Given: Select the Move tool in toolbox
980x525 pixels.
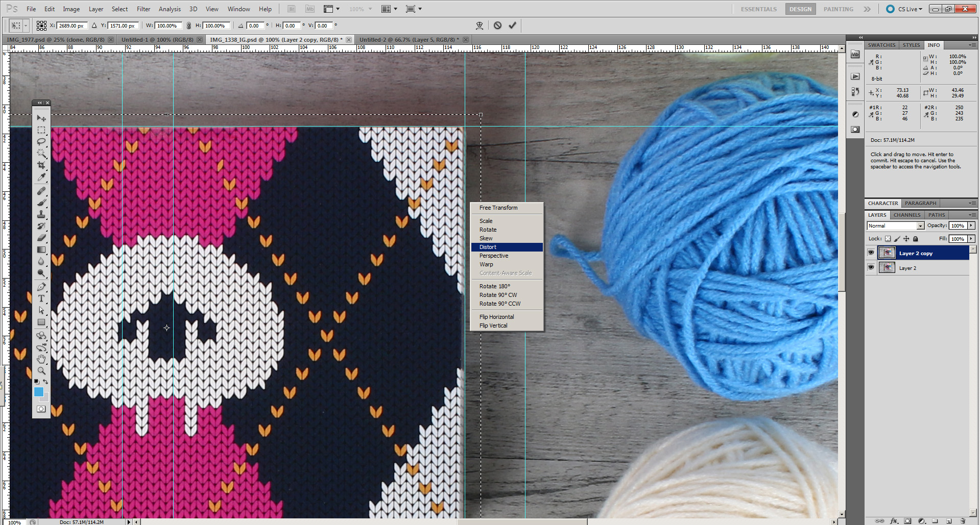Looking at the screenshot, I should click(41, 118).
